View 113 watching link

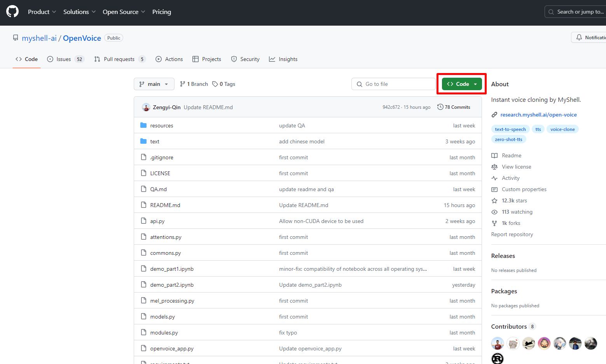[x=512, y=212]
